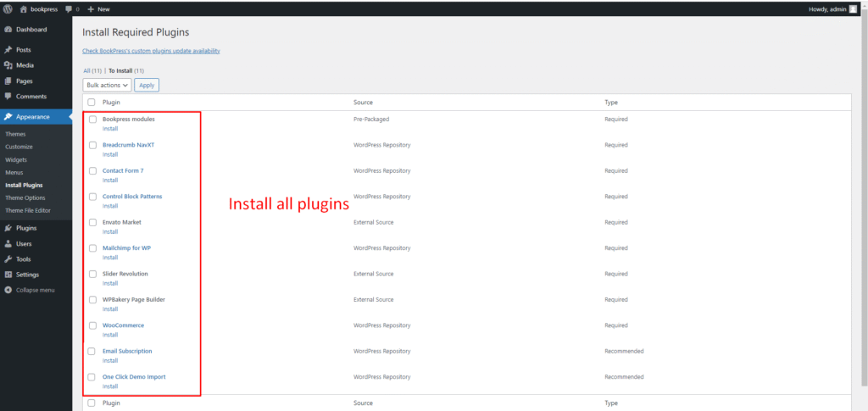Image resolution: width=868 pixels, height=411 pixels.
Task: Open the Control Block Patterns plugin link
Action: [x=132, y=197]
